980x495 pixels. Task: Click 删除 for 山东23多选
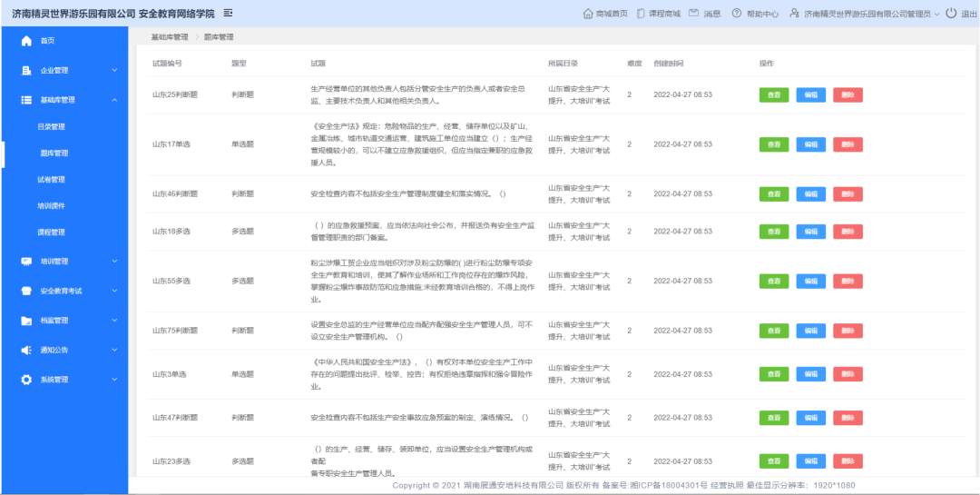pos(848,461)
